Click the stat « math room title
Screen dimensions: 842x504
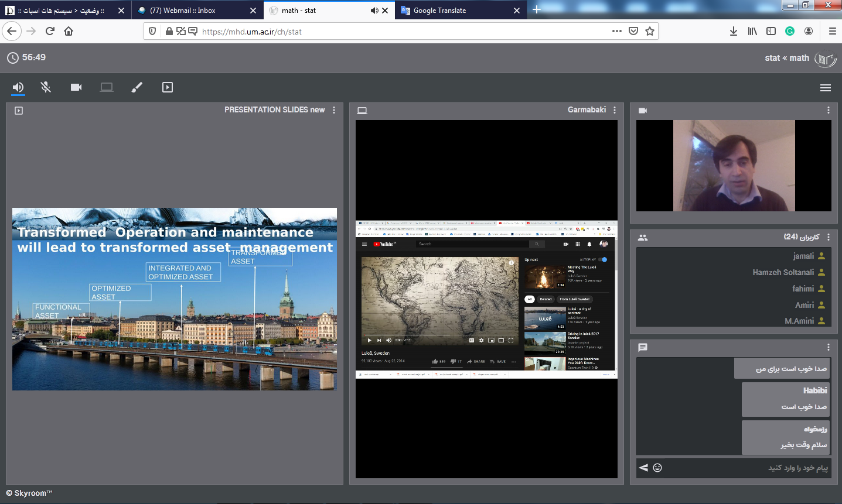(x=786, y=58)
